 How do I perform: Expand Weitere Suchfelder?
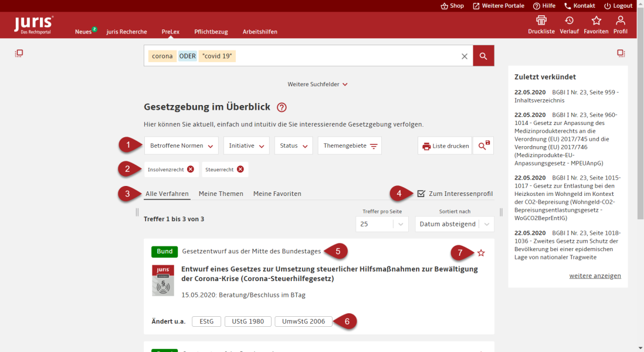pos(317,84)
